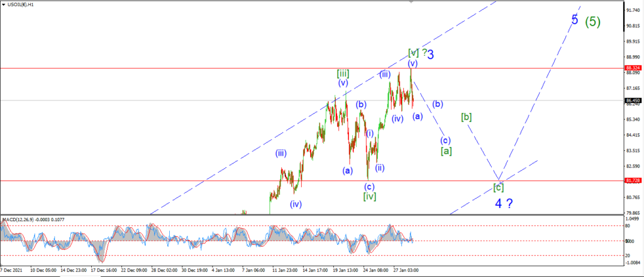Screen dimensions: 644x277
Task: Click the red 81.728 price label
Action: click(631, 180)
